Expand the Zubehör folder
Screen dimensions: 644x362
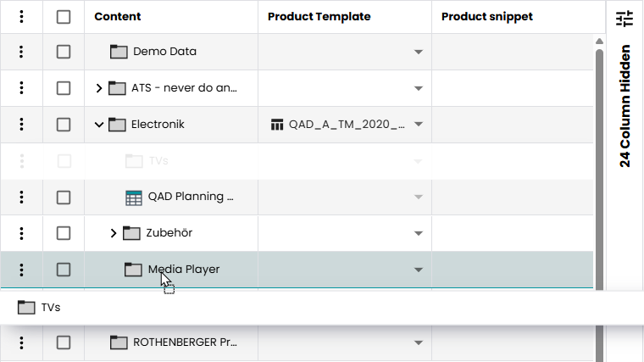point(114,233)
